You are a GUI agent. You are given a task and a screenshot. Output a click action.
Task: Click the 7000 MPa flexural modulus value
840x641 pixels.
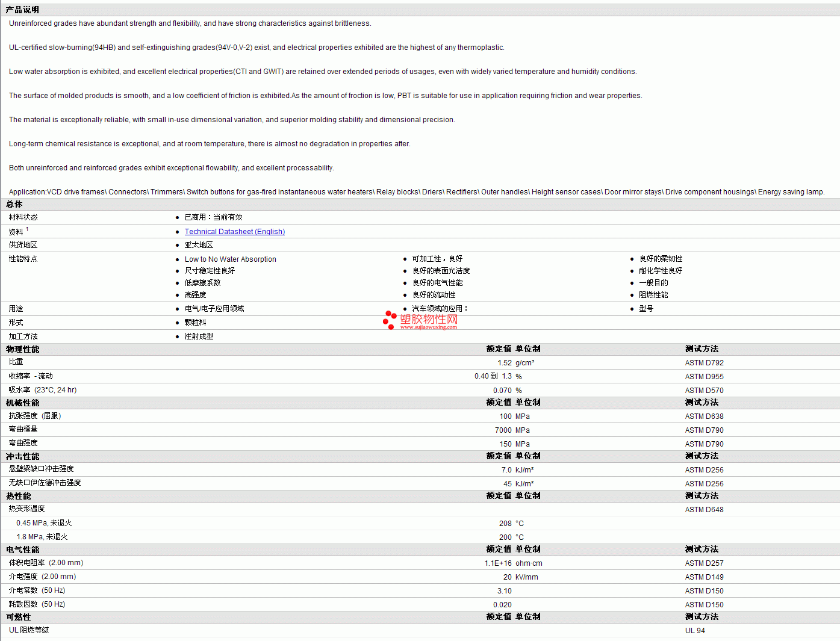tap(512, 430)
